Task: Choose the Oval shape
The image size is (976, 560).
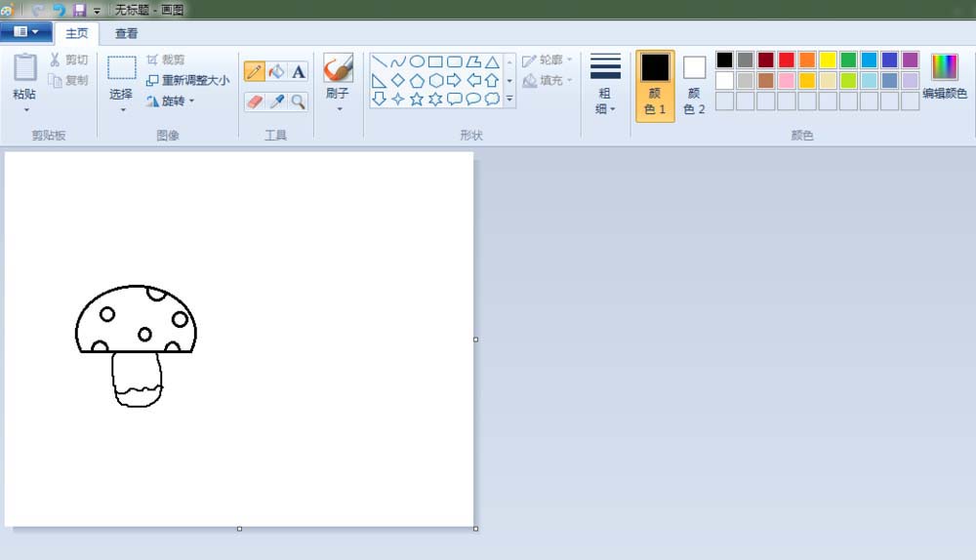Action: pyautogui.click(x=417, y=61)
